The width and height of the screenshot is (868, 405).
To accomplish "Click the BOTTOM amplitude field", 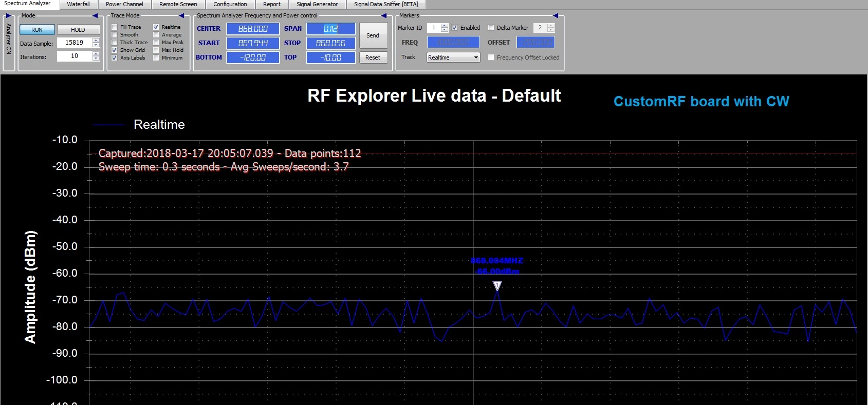I will tap(253, 57).
